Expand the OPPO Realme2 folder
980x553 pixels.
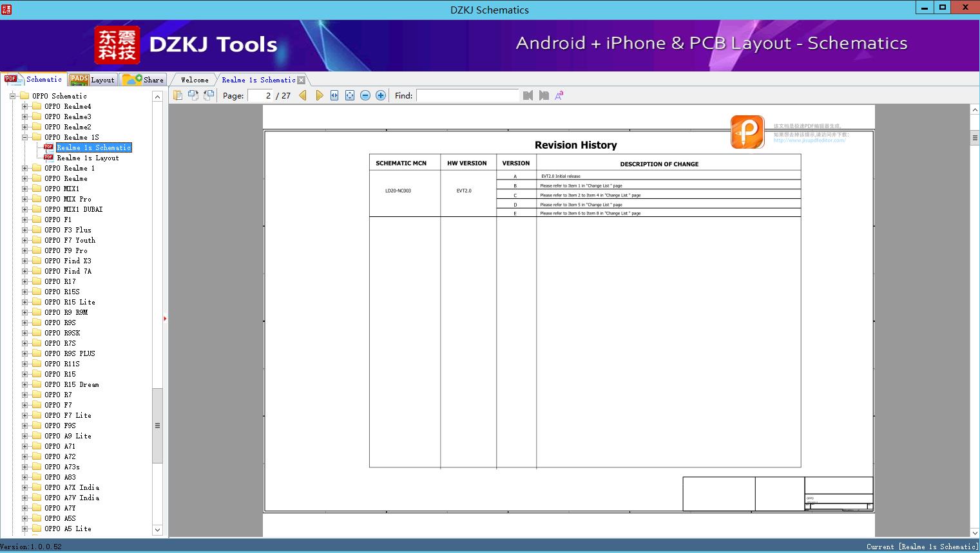point(24,127)
